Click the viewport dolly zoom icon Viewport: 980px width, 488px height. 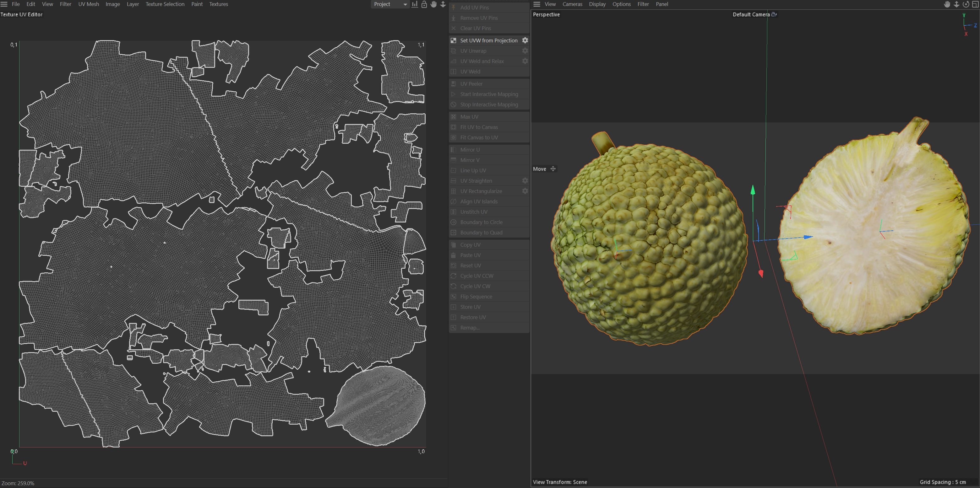[x=956, y=4]
